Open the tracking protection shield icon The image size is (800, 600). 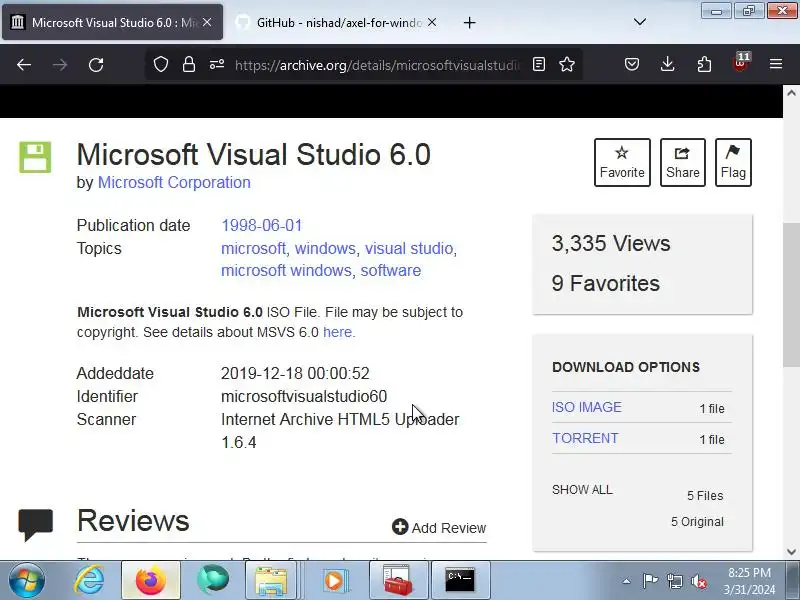coord(161,64)
